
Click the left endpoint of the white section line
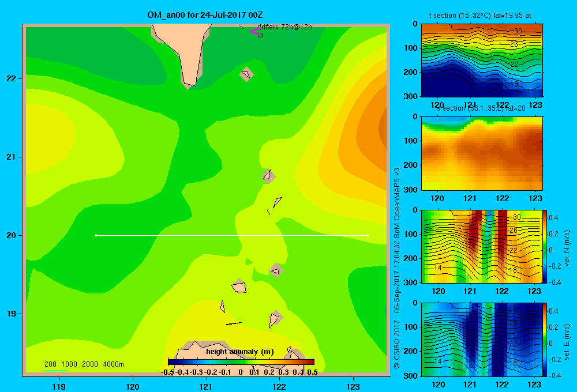tap(96, 235)
